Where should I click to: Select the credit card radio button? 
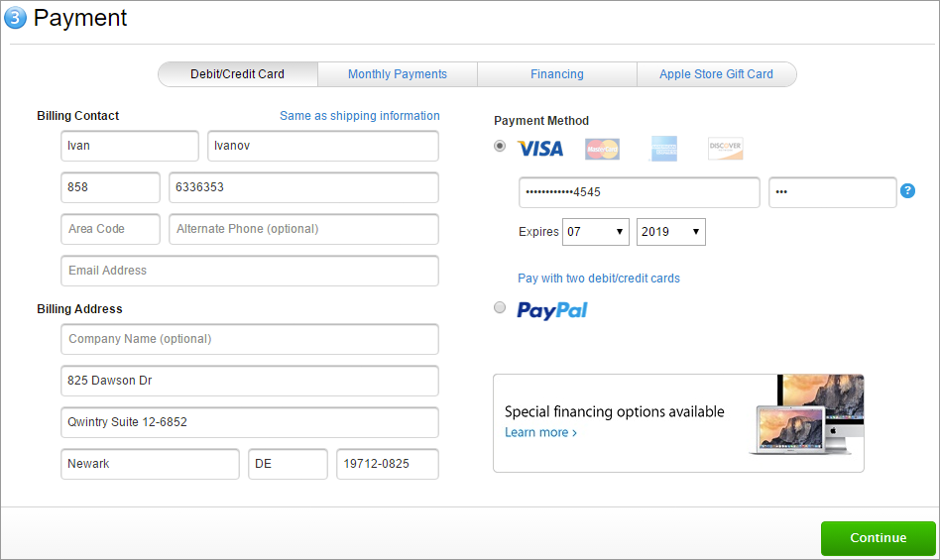pos(500,147)
